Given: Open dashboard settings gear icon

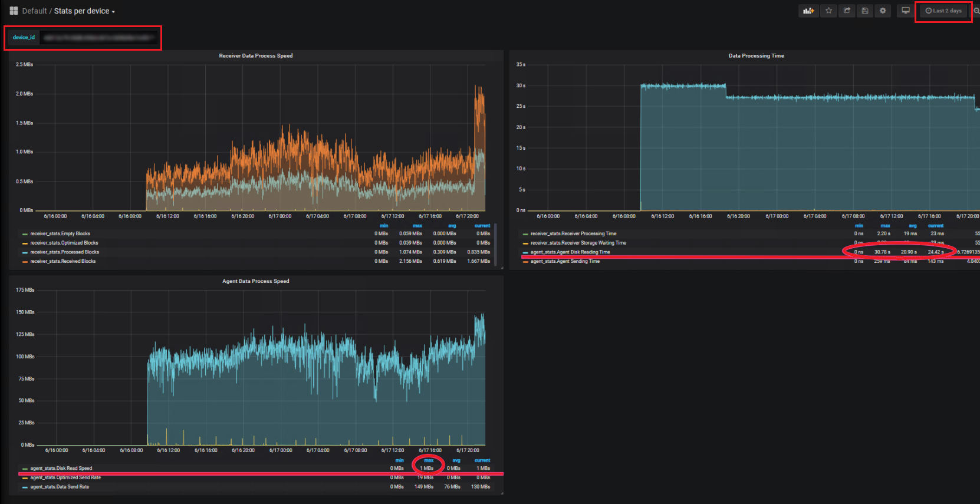Looking at the screenshot, I should [x=883, y=11].
